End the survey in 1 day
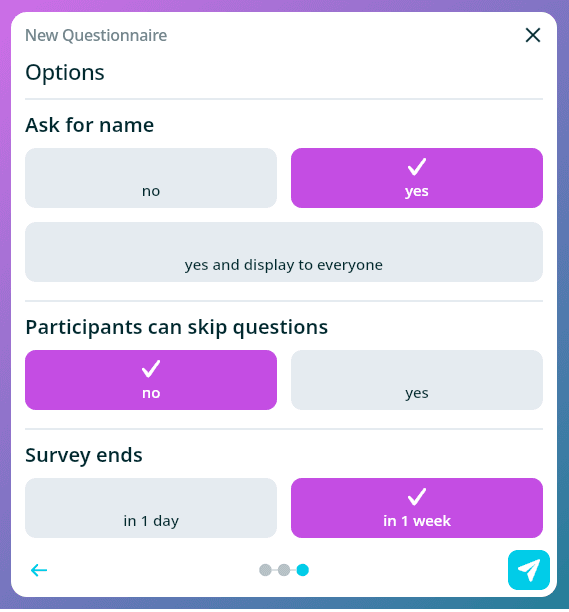 pyautogui.click(x=151, y=508)
